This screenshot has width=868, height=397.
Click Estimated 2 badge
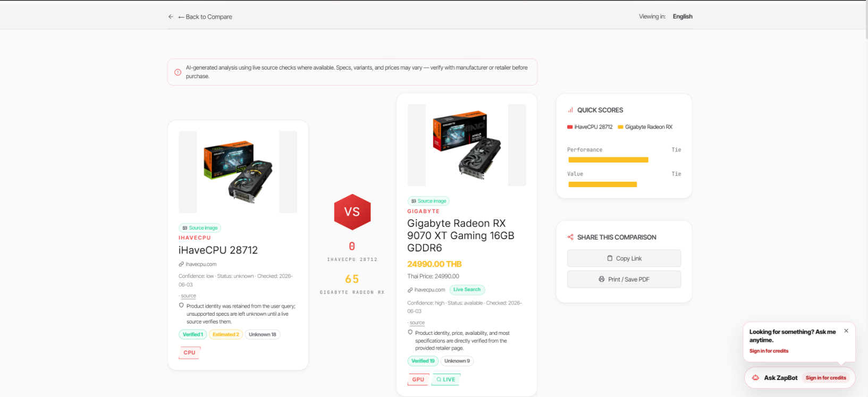point(226,334)
